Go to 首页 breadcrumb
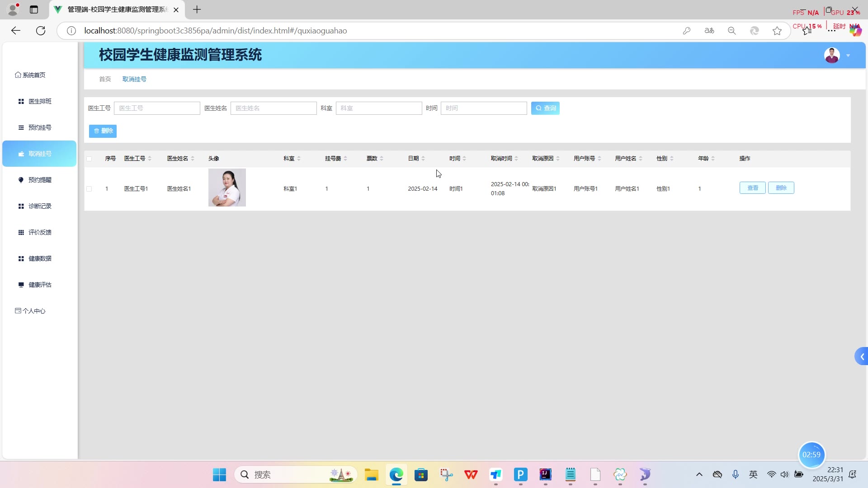This screenshot has height=488, width=868. [x=105, y=79]
